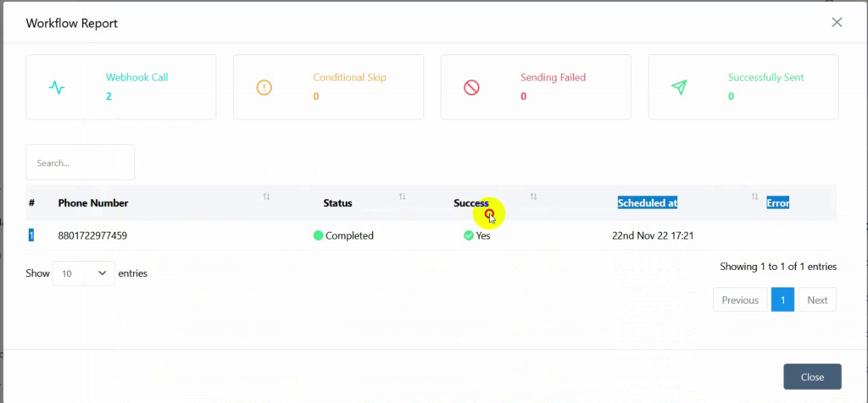Click phone number 8801722977459

pos(92,235)
